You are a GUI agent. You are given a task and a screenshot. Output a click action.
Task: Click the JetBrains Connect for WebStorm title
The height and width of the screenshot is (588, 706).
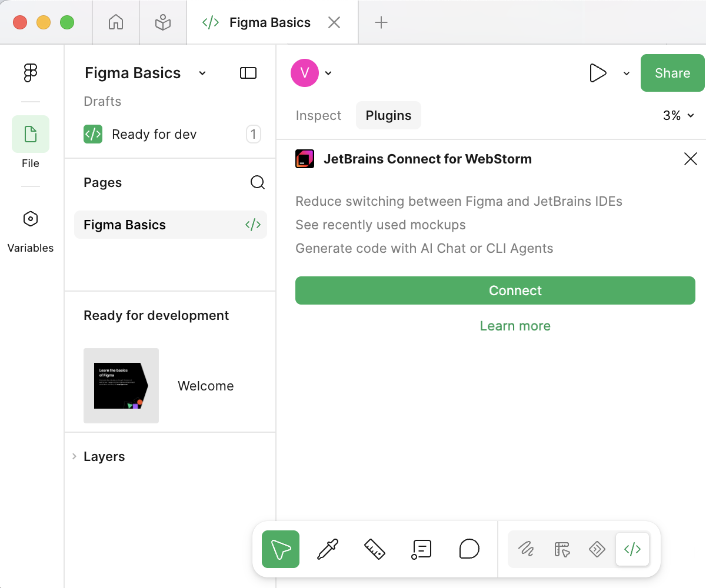[x=428, y=159]
